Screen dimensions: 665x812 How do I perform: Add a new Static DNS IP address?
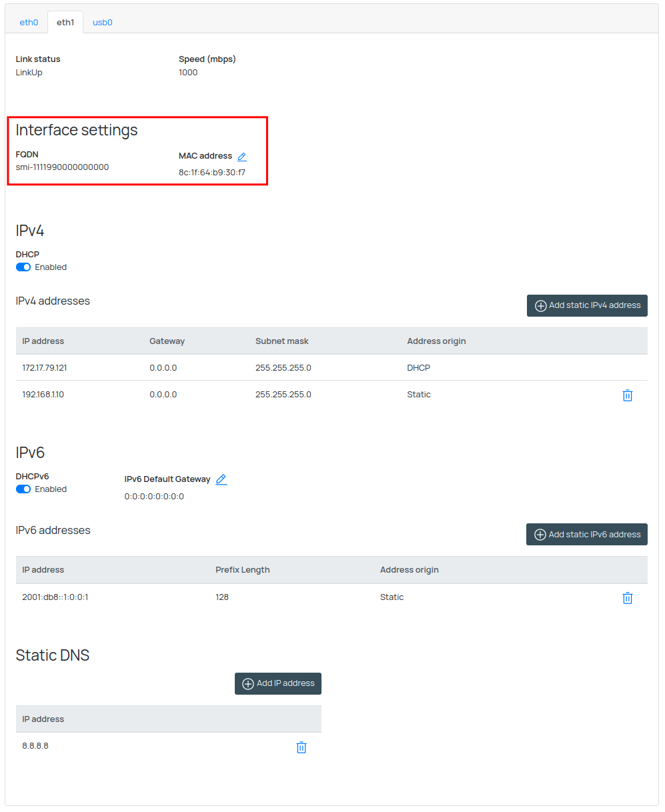[x=278, y=683]
